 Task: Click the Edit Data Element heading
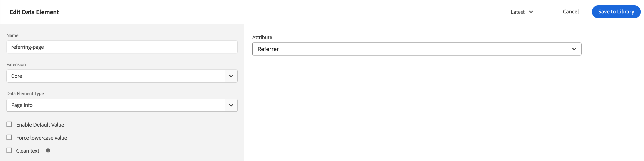pos(34,12)
